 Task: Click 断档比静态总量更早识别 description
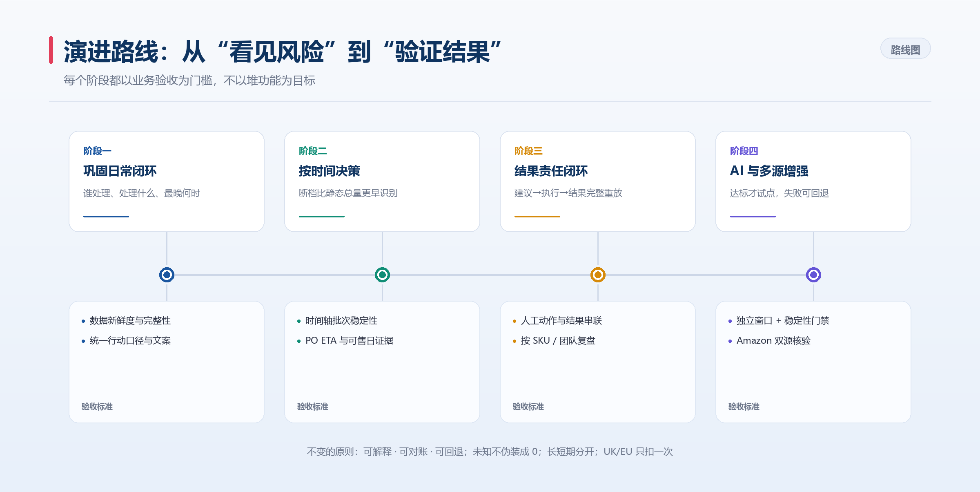pos(348,193)
